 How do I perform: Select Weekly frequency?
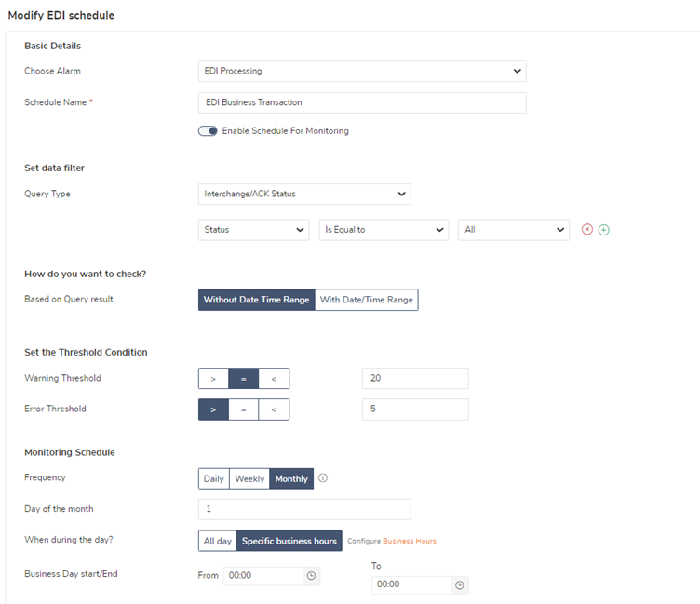[249, 478]
